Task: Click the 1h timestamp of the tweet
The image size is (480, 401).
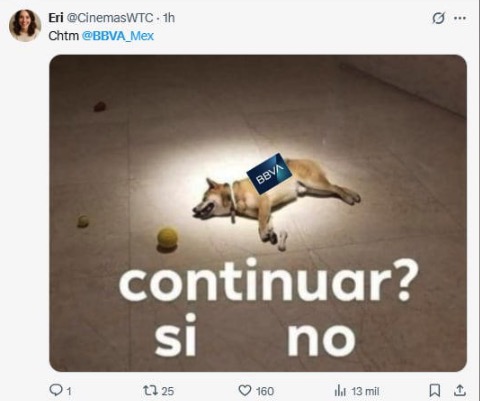Action: click(169, 18)
